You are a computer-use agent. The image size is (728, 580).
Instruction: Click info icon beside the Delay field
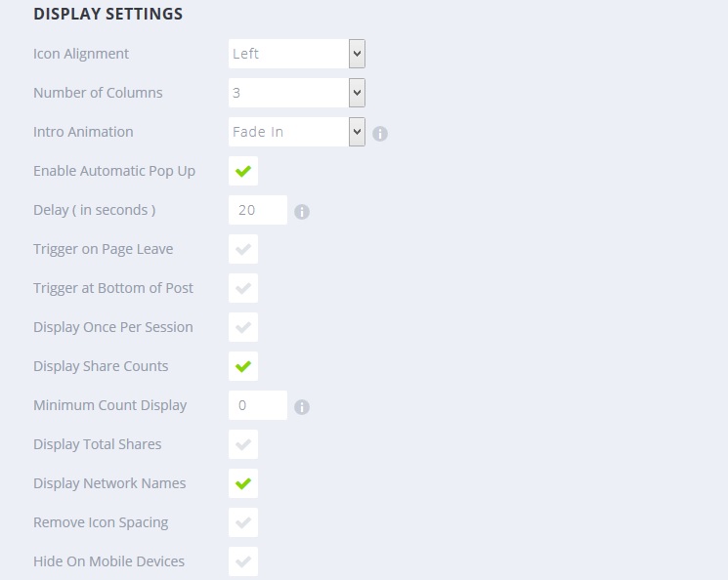[302, 211]
